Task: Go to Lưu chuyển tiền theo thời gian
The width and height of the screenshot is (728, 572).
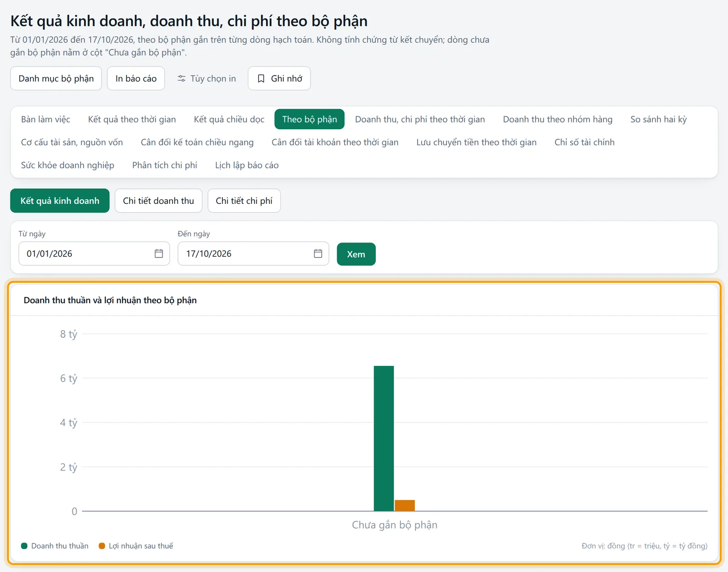Action: click(x=476, y=142)
